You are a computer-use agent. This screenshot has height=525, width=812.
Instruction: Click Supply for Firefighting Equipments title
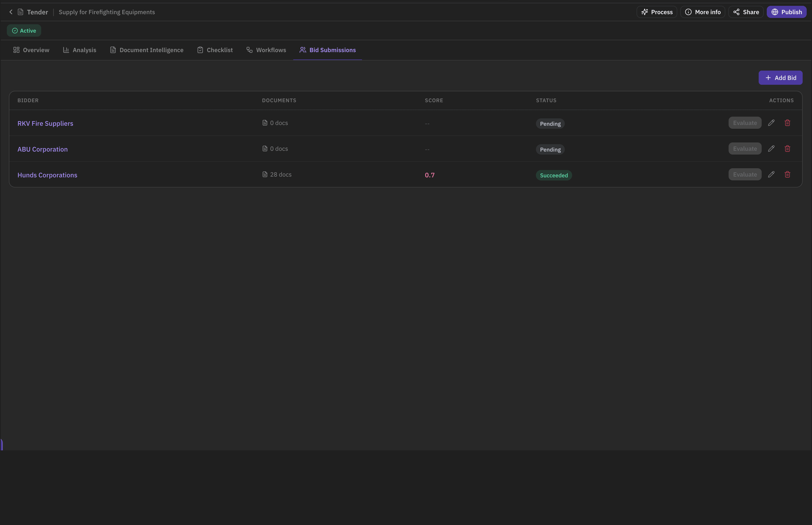(107, 12)
